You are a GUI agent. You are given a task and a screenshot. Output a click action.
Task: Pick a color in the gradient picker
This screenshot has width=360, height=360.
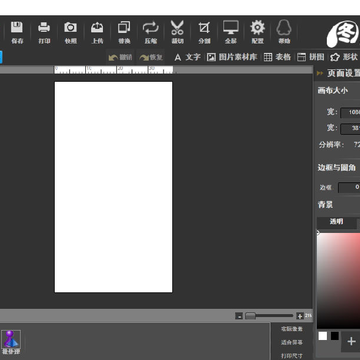tap(338, 281)
